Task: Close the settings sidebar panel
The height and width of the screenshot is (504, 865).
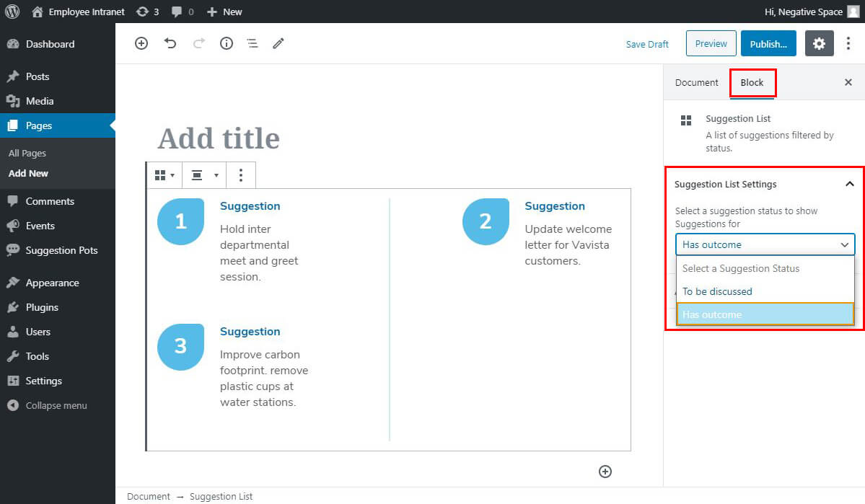Action: (x=848, y=82)
